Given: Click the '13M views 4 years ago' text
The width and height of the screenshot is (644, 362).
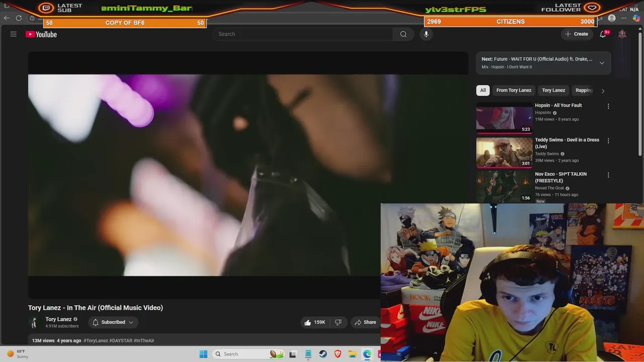Looking at the screenshot, I should [56, 340].
